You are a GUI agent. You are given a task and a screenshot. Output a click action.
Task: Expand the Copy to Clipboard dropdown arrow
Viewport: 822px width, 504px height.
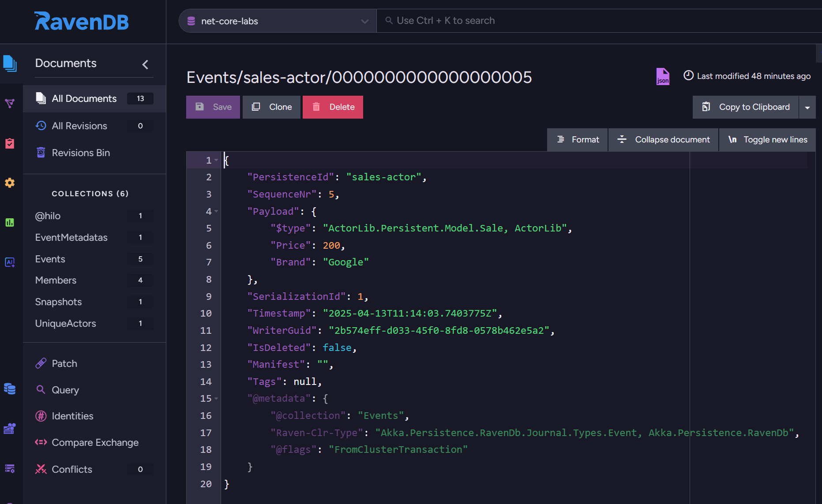(807, 108)
